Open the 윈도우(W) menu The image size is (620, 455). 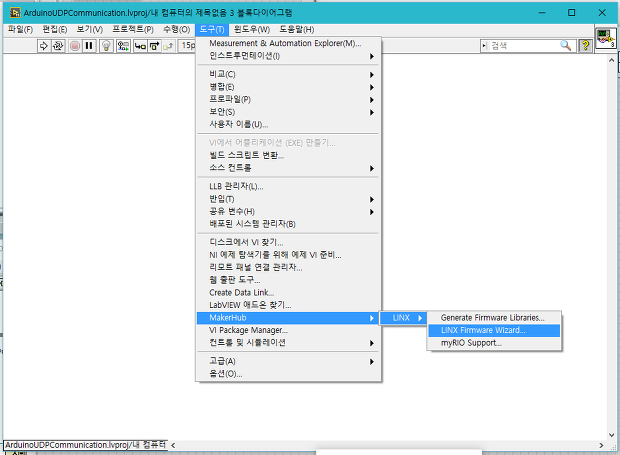(x=251, y=29)
